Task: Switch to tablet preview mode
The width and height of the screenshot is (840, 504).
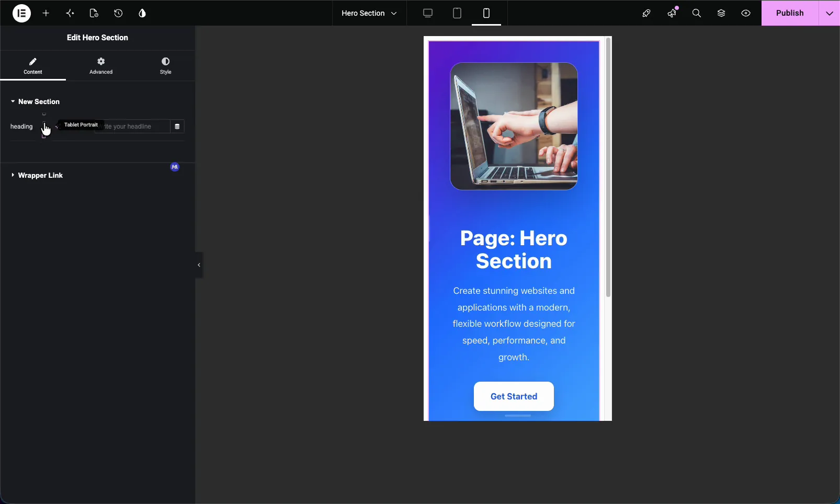Action: coord(457,13)
